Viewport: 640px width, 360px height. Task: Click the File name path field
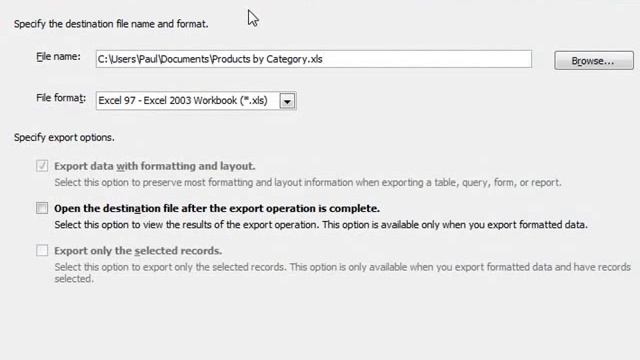[x=314, y=59]
